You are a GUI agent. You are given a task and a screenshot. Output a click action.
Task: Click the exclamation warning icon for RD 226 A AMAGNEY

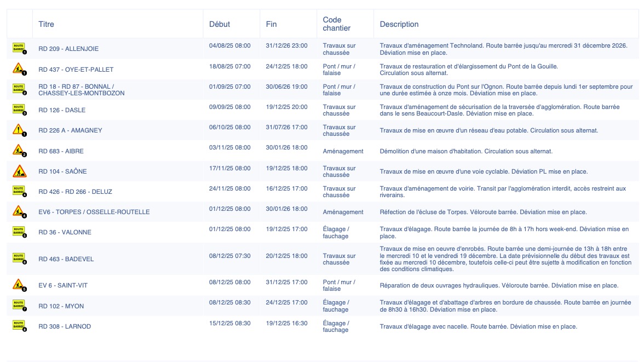pyautogui.click(x=19, y=130)
